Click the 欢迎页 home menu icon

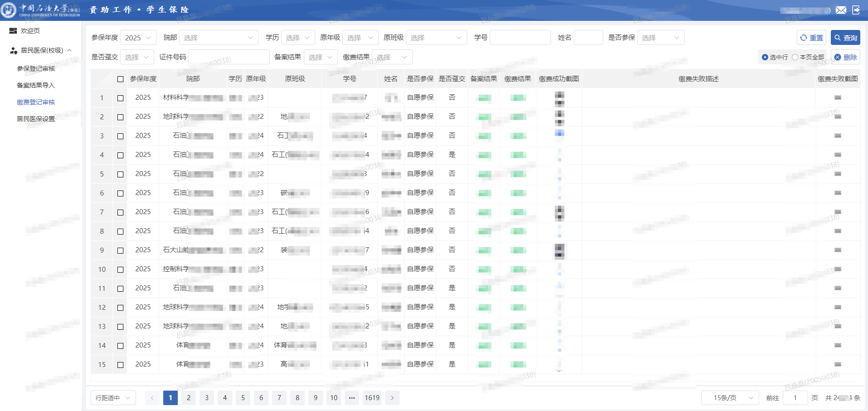[13, 31]
